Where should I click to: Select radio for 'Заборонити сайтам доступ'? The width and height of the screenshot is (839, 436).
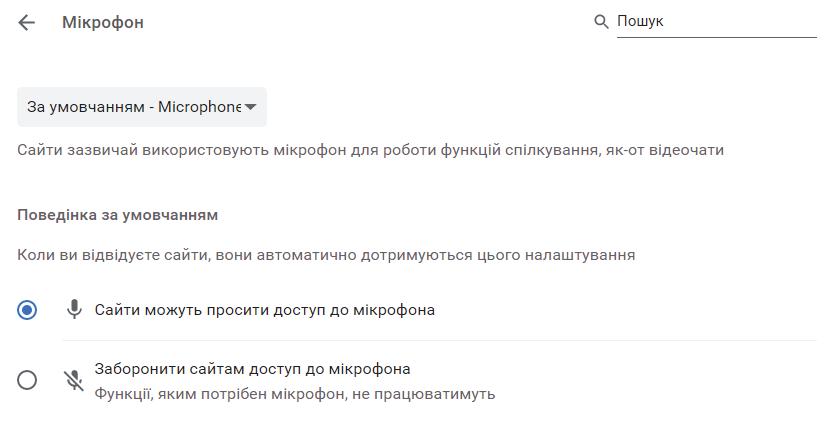27,380
